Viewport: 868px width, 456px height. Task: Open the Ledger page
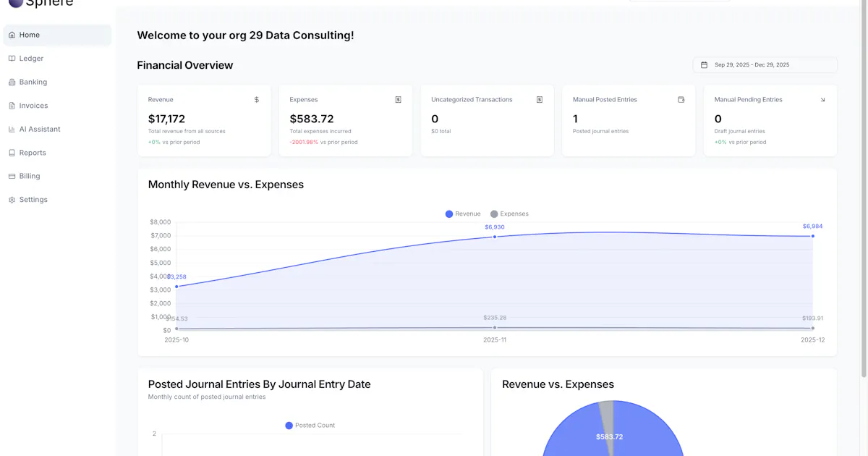coord(58,59)
